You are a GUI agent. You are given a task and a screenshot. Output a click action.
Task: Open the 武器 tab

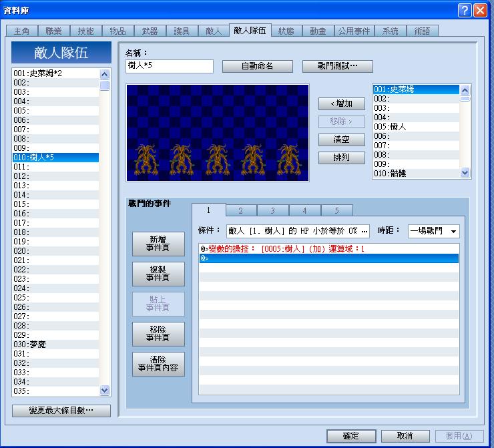point(150,31)
